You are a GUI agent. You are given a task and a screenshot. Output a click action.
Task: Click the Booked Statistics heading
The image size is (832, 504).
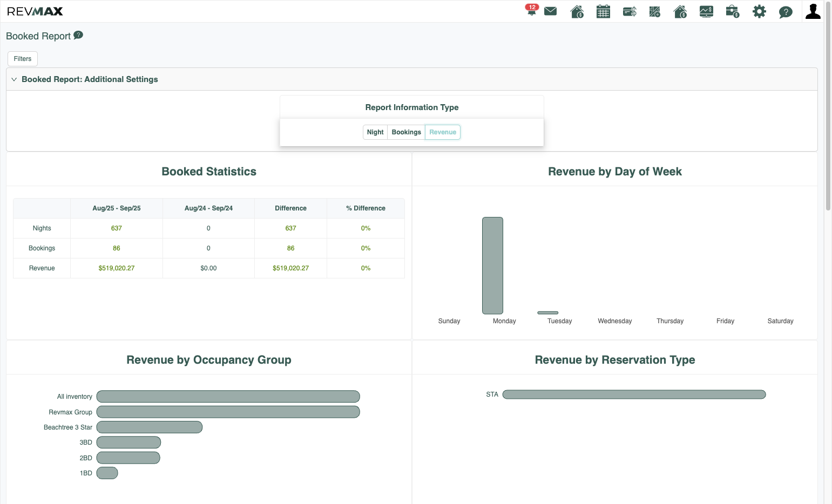(209, 172)
